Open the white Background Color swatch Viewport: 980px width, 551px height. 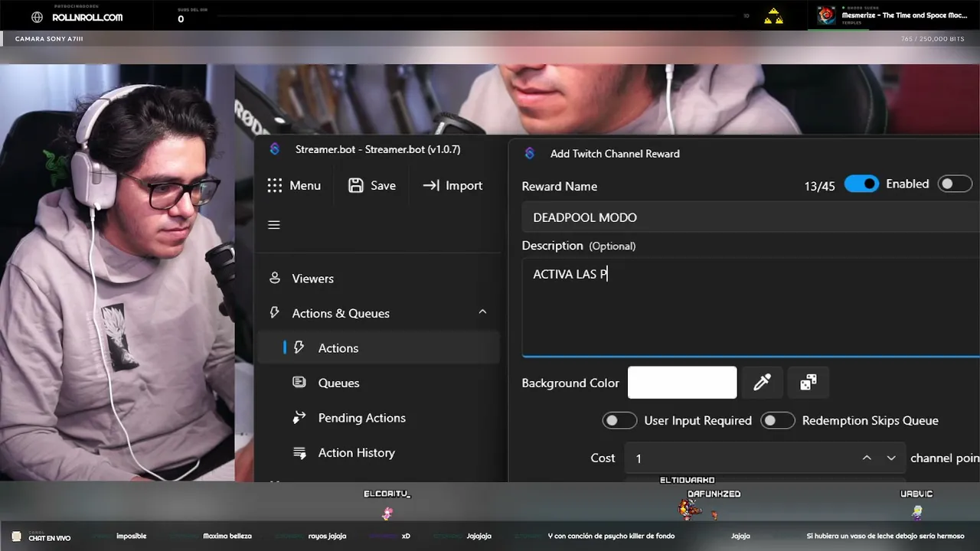(682, 383)
